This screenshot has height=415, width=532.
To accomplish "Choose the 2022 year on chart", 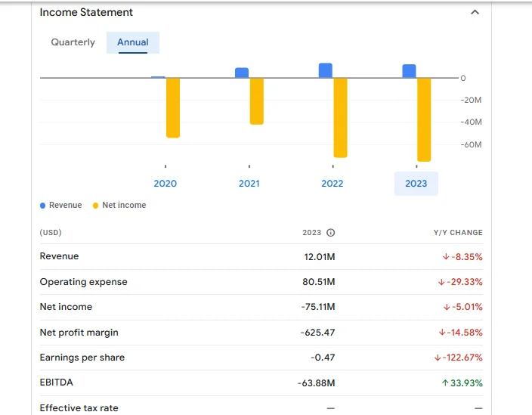I will click(332, 184).
